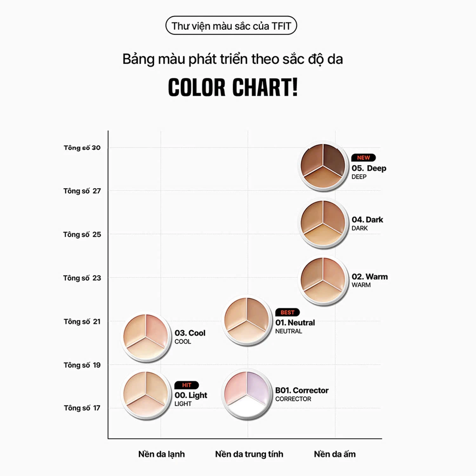Select the 'Nền da trung tính' axis label

(249, 454)
